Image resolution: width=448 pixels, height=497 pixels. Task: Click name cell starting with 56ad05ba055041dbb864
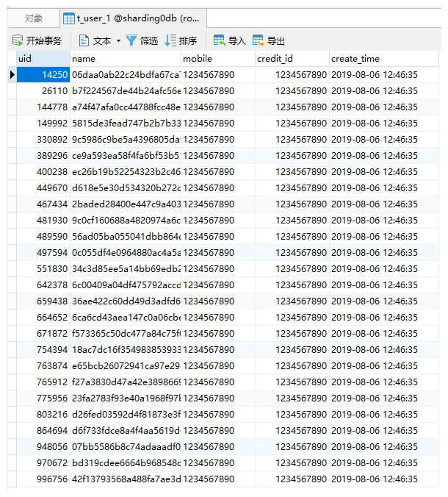click(126, 237)
